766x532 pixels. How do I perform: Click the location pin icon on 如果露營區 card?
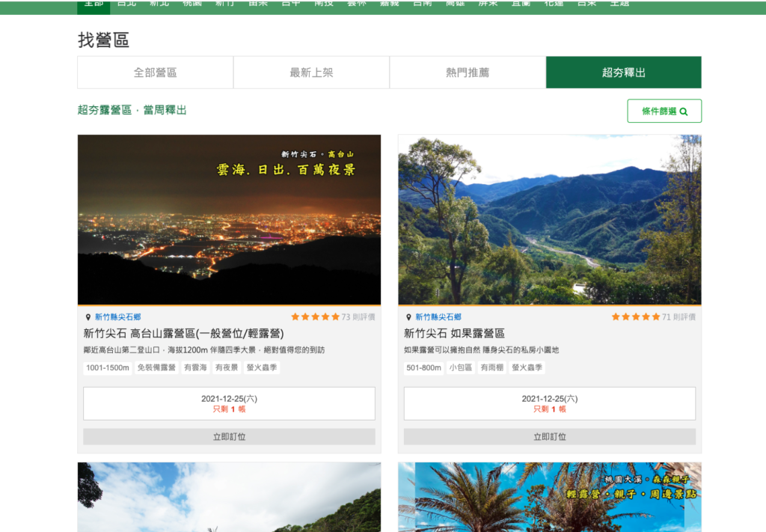408,317
